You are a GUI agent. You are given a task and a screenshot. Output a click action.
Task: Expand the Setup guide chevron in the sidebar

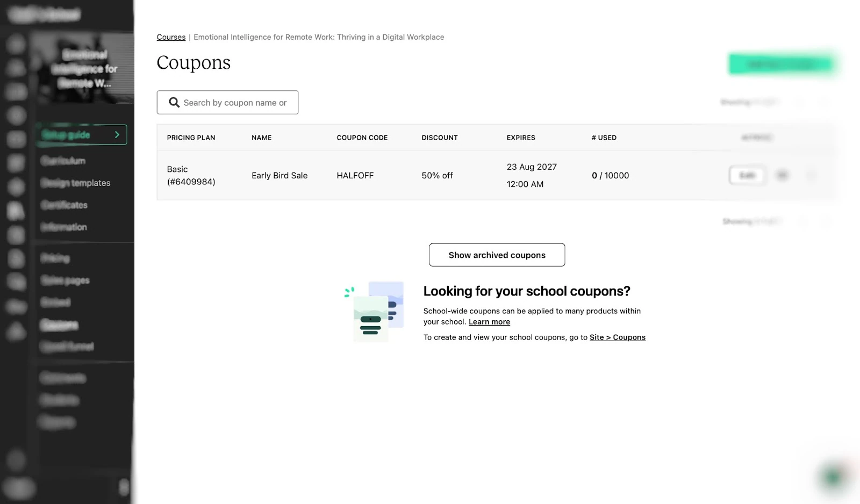(117, 134)
